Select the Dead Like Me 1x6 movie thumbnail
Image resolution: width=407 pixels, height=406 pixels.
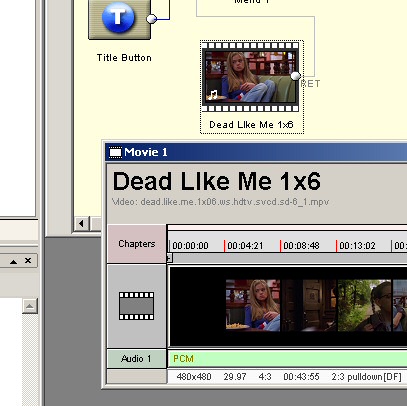251,77
